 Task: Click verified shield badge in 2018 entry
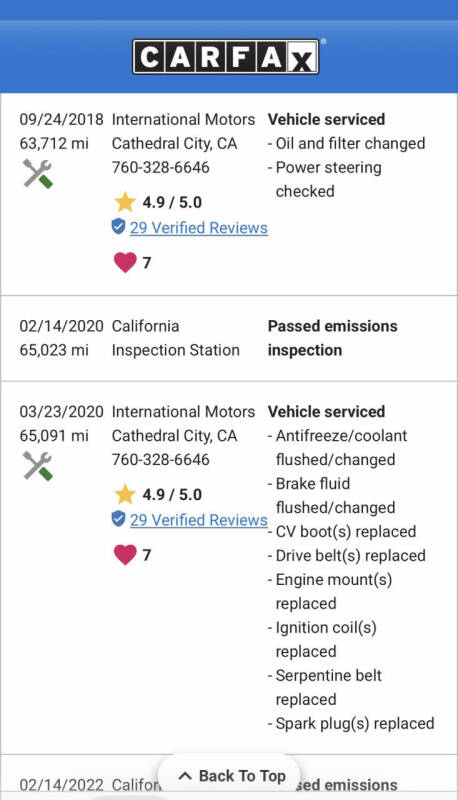click(x=118, y=227)
